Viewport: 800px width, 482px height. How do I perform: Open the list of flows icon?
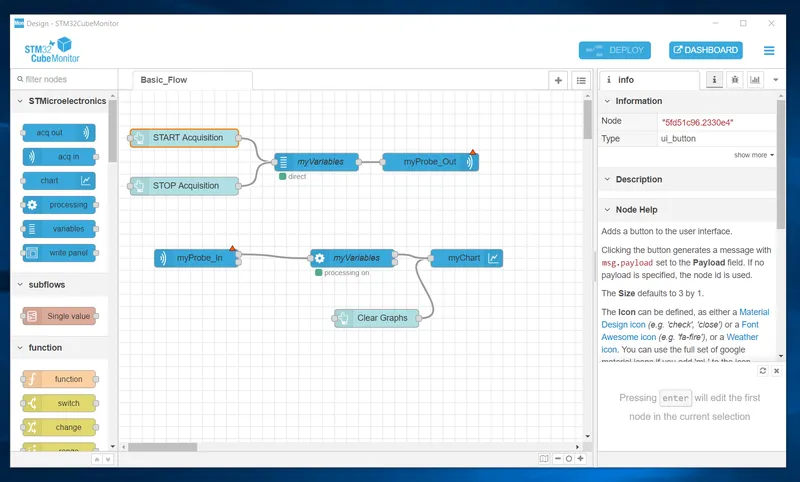point(580,80)
